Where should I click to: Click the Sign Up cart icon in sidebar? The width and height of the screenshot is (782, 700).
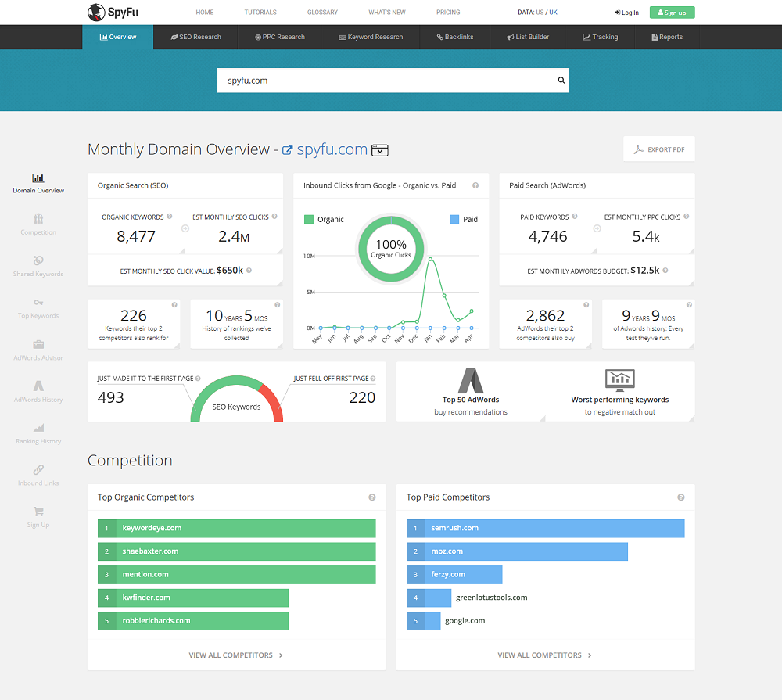pyautogui.click(x=38, y=512)
